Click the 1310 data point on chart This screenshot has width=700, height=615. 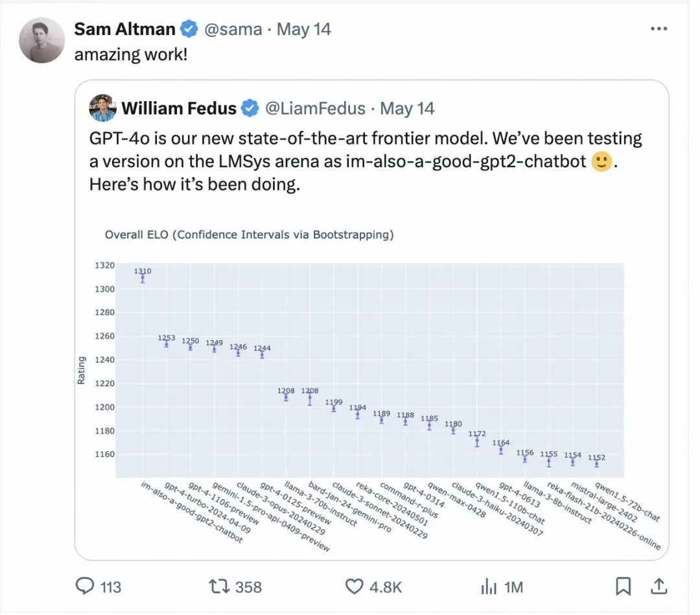click(x=143, y=278)
